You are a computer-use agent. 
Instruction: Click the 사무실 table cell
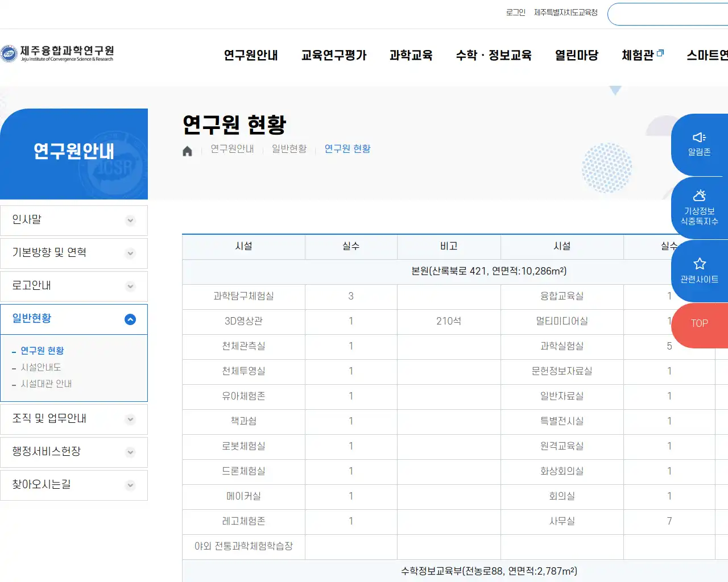[x=562, y=521]
